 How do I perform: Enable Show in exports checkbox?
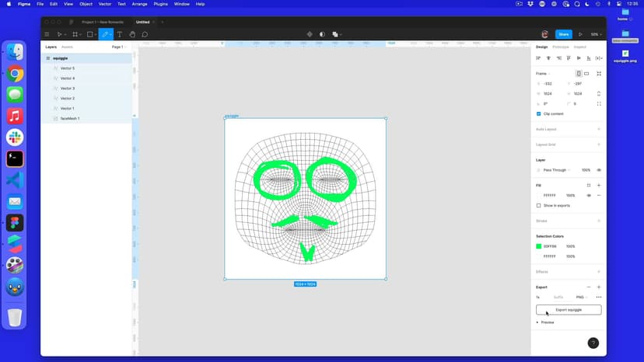pos(538,205)
